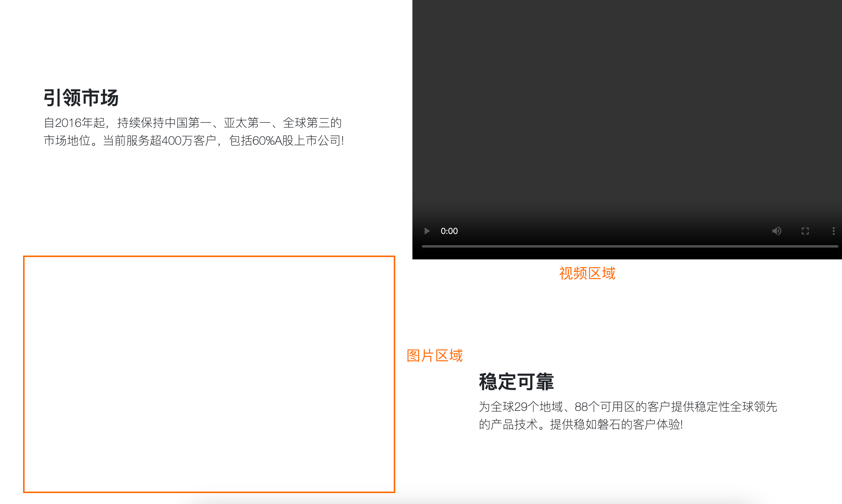Screen dimensions: 842x504
Task: Click the text "亚太第一"
Action: [x=247, y=123]
